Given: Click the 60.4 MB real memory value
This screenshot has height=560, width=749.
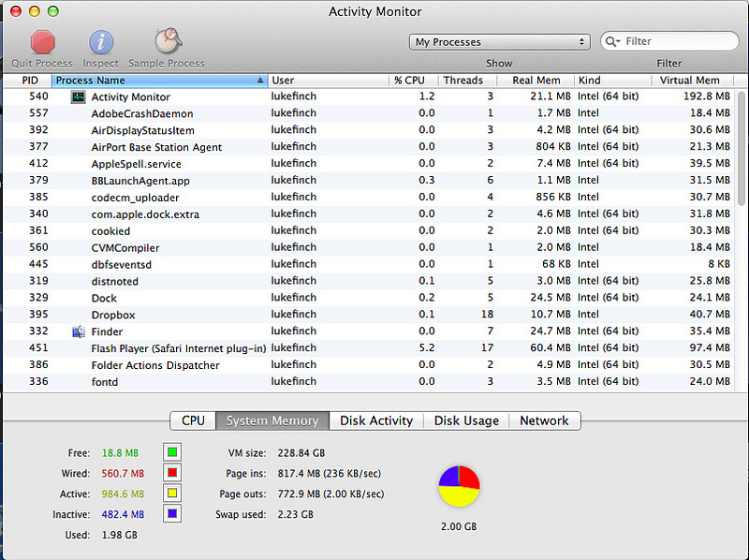Looking at the screenshot, I should click(x=551, y=347).
